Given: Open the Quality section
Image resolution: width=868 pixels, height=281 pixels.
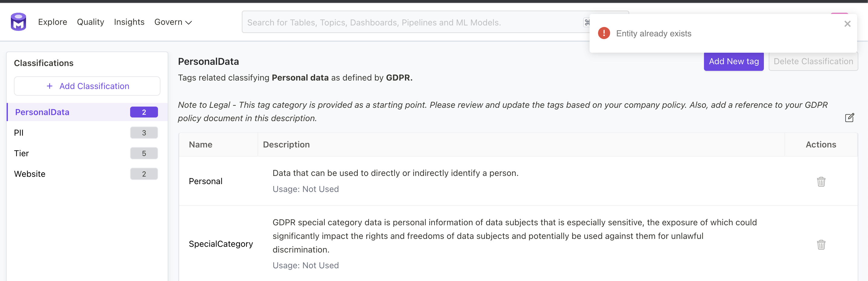Looking at the screenshot, I should click(90, 22).
